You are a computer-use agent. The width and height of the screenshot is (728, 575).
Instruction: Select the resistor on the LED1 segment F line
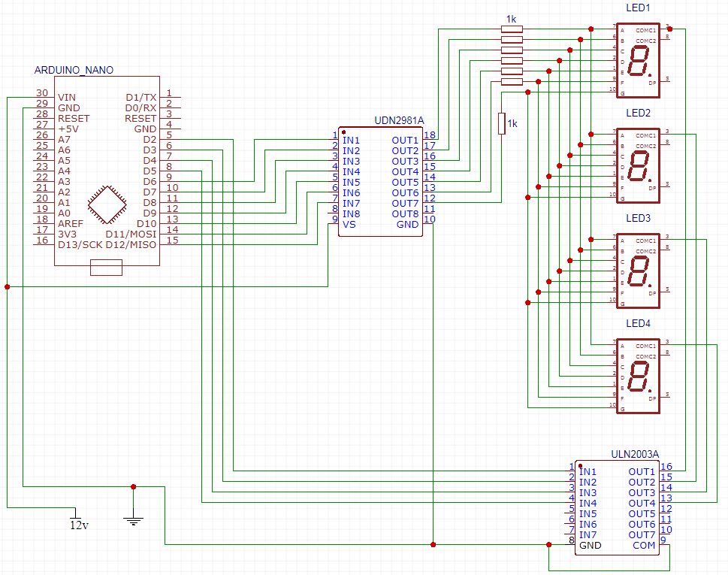pos(512,82)
